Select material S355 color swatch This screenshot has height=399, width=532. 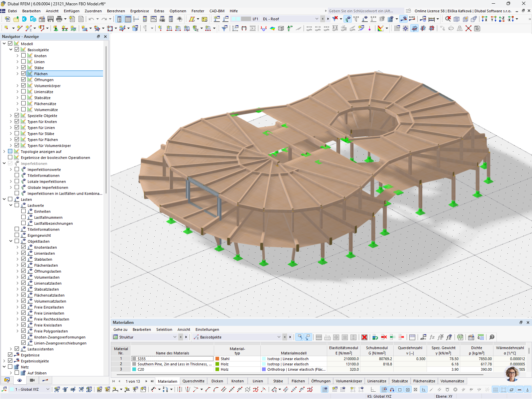click(x=134, y=359)
